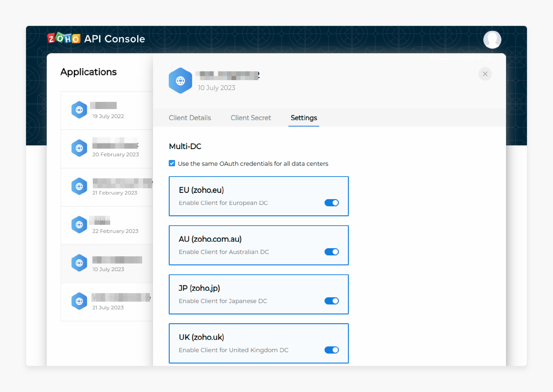The image size is (553, 392).
Task: Uncheck same OAuth credentials for all data centers
Action: tap(172, 163)
